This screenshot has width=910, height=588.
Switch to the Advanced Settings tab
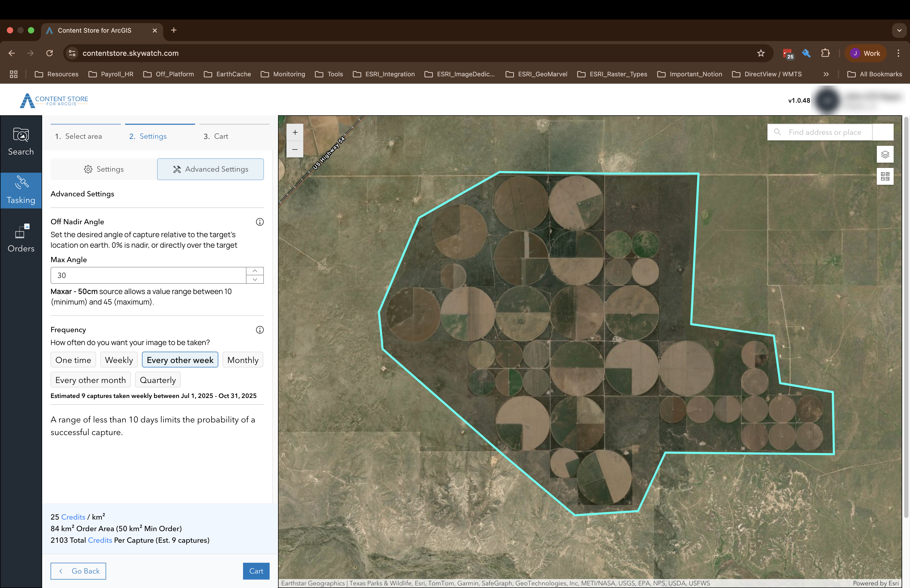(x=210, y=169)
